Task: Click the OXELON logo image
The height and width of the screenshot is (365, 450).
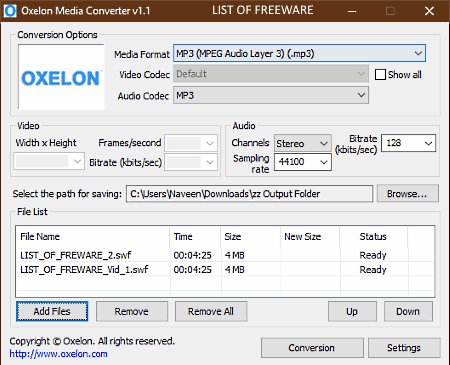Action: point(61,77)
